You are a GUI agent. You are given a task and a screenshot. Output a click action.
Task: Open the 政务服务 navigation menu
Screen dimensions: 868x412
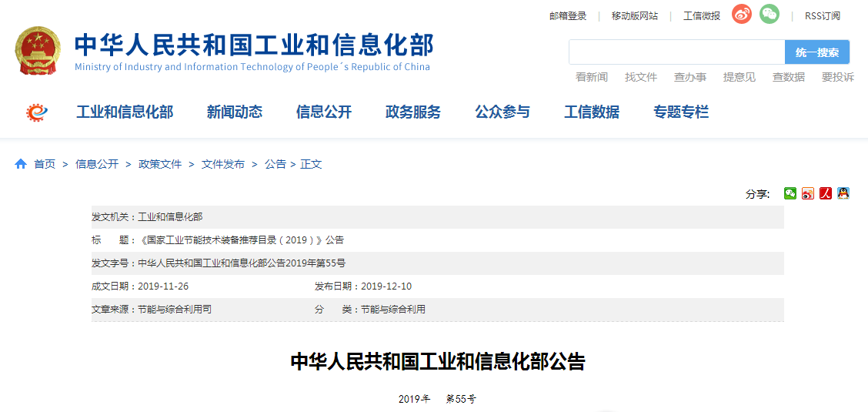pos(413,112)
